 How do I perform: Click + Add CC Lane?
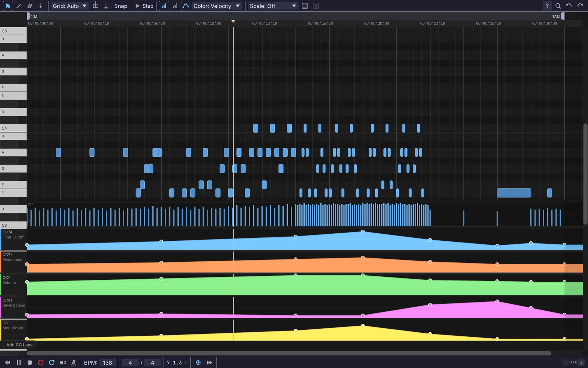point(18,345)
